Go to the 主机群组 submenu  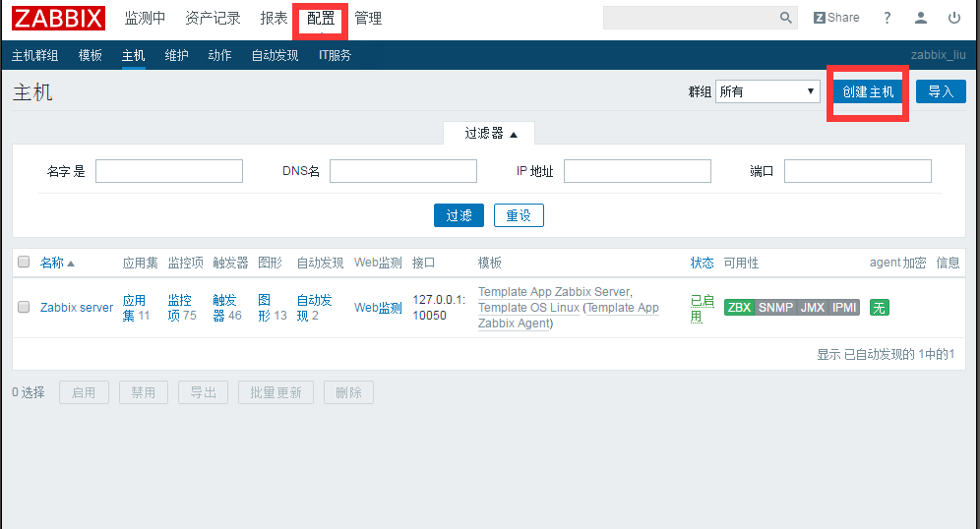pyautogui.click(x=35, y=56)
